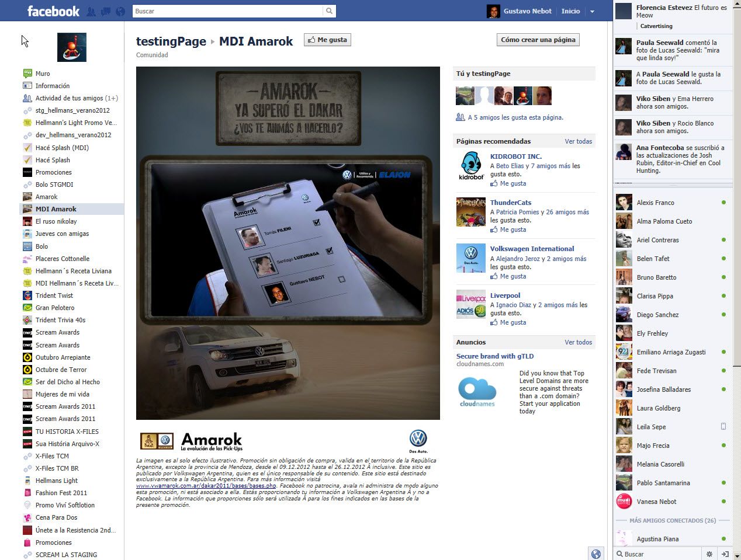Like KIDROBOT INC. with Me gusta
Image resolution: width=741 pixels, height=560 pixels.
click(513, 183)
